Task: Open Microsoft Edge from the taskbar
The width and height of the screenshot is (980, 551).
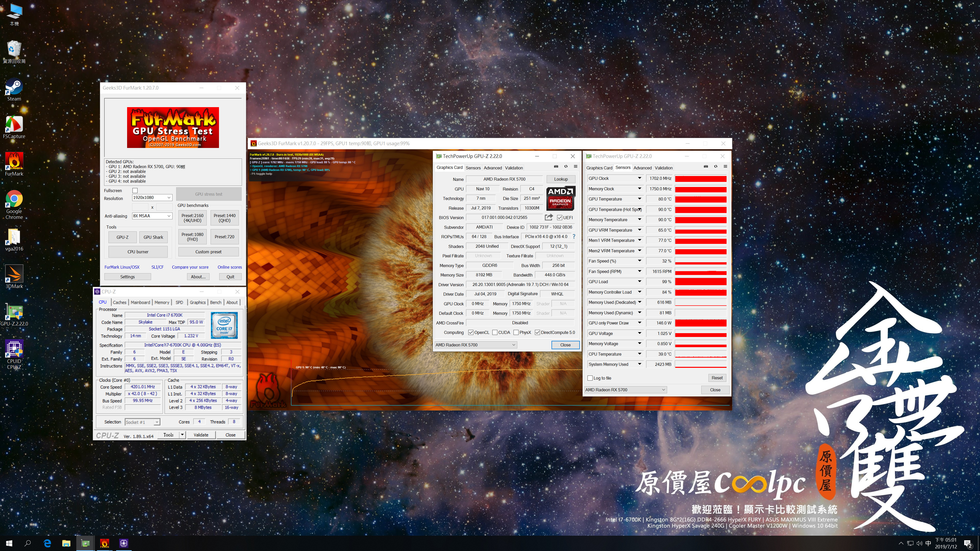Action: pos(47,543)
